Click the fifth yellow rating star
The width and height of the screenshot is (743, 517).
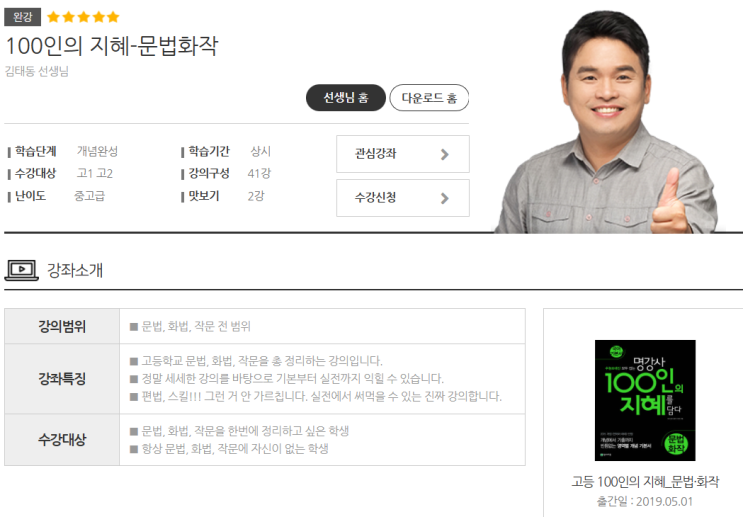tap(113, 17)
